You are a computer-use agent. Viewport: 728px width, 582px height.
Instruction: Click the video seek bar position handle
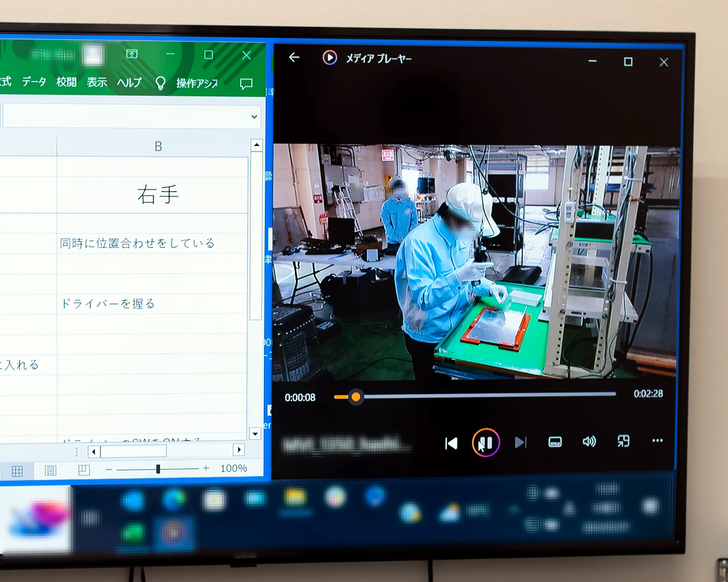coord(356,397)
